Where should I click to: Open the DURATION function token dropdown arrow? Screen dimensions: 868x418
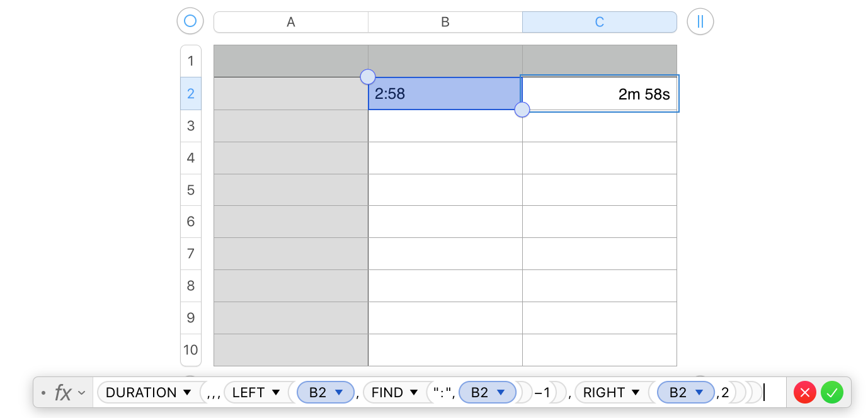pos(186,393)
